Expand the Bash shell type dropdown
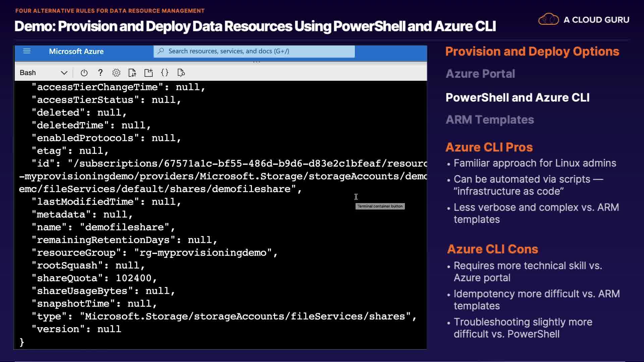This screenshot has width=644, height=362. [64, 73]
